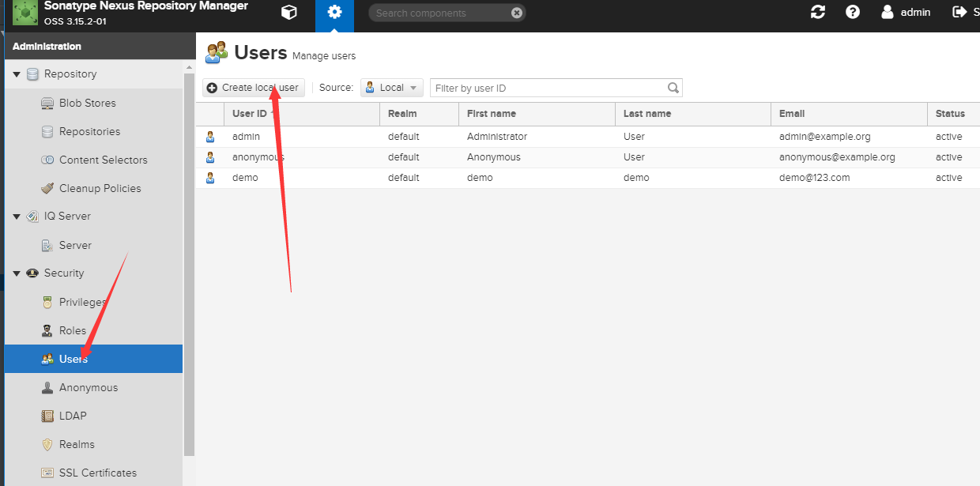Click the Refresh icon in header
Screen dimensions: 980x486
click(818, 12)
